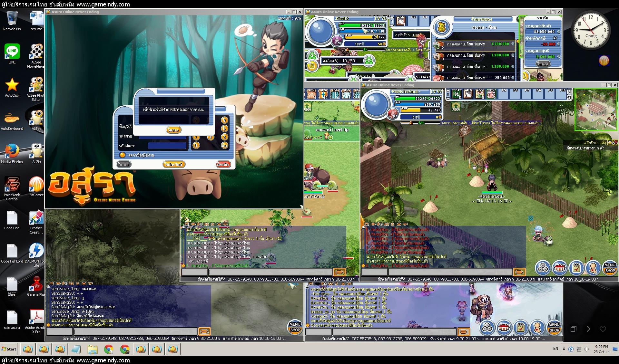Switch hotbar page up in MoNsTerSouL window
Viewport: 619px width, 364px height.
[447, 90]
